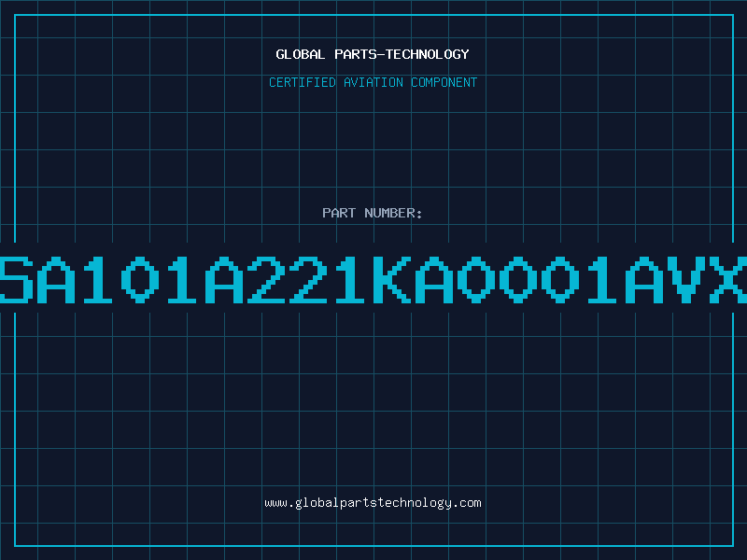Select the part number SA101A221KA0001AVX
This screenshot has height=560, width=747.
373,279
